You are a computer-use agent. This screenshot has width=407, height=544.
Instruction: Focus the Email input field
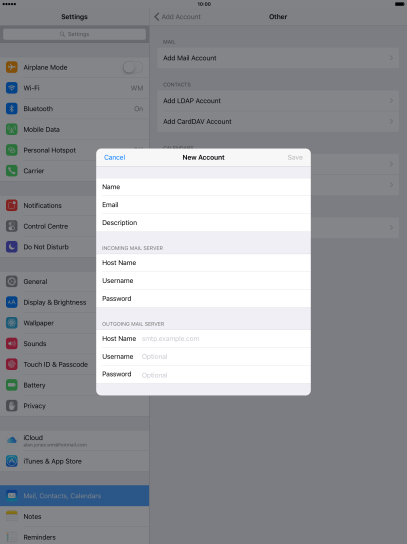pyautogui.click(x=203, y=205)
